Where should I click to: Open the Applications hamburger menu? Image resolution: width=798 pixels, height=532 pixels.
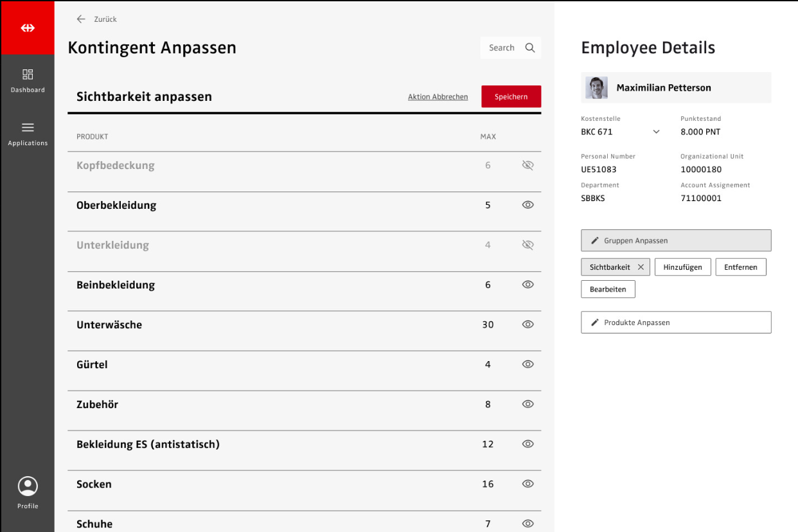coord(28,134)
